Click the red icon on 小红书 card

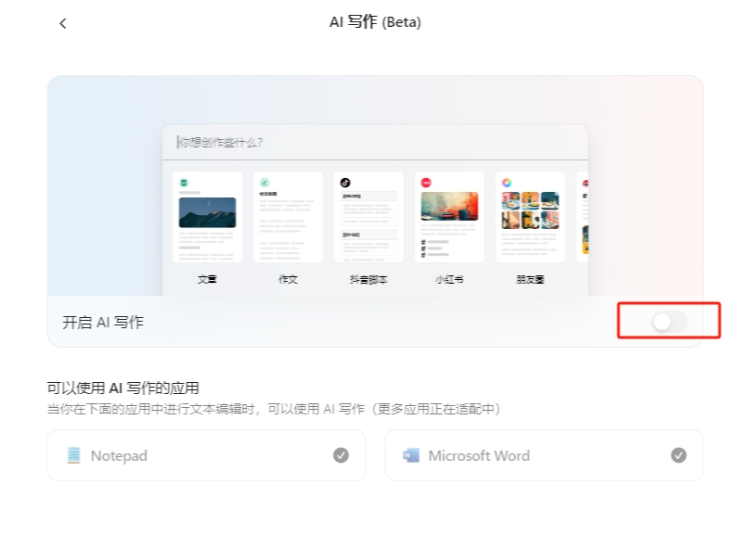click(x=426, y=183)
